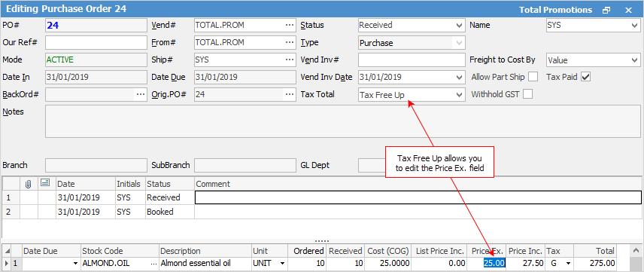Toggle the Allow Part Ship checkbox
This screenshot has width=644, height=272.
click(x=533, y=77)
